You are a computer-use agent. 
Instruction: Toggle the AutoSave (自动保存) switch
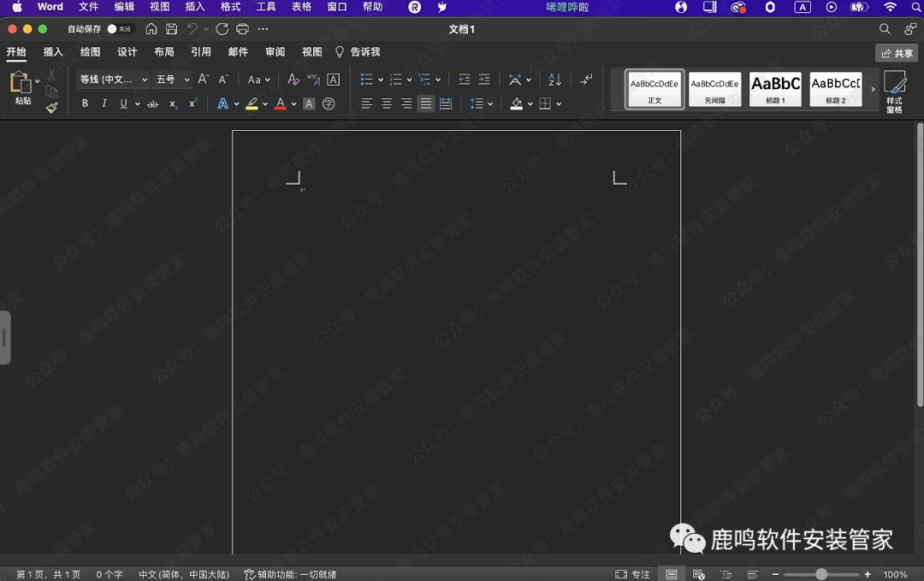(x=119, y=29)
